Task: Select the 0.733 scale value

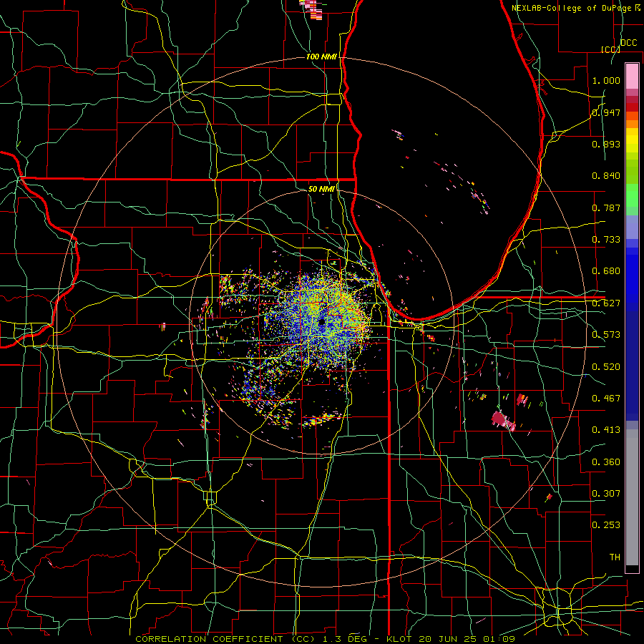Action: [606, 240]
